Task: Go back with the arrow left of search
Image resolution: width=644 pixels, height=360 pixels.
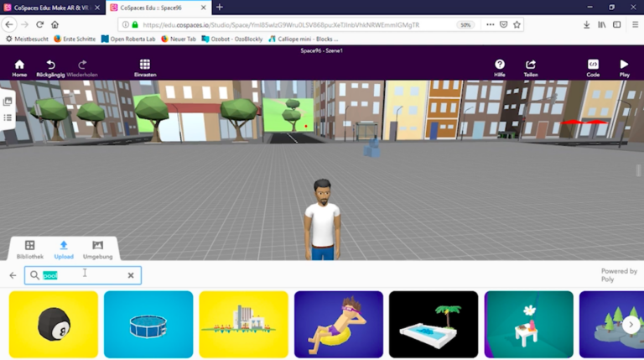Action: pyautogui.click(x=13, y=275)
